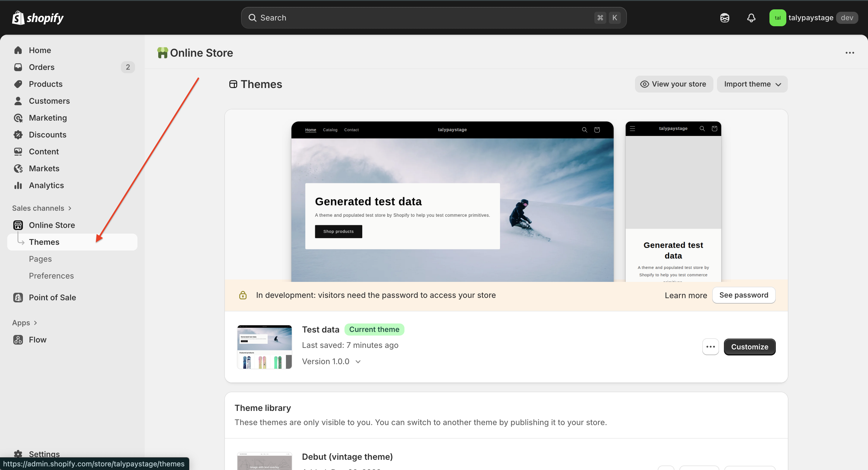This screenshot has width=868, height=470.
Task: Click the Customize button
Action: tap(749, 347)
